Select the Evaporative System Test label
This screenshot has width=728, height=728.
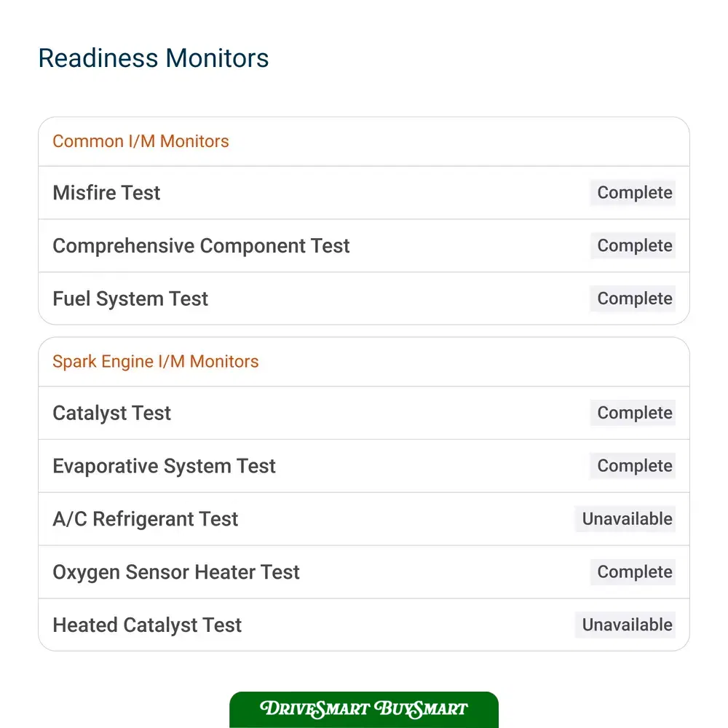[x=164, y=466]
